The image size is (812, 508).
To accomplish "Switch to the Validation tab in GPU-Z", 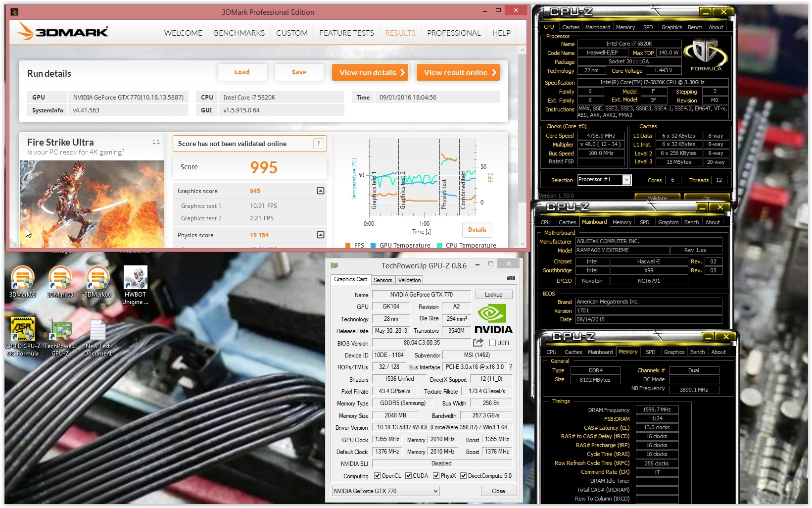I will (x=409, y=280).
